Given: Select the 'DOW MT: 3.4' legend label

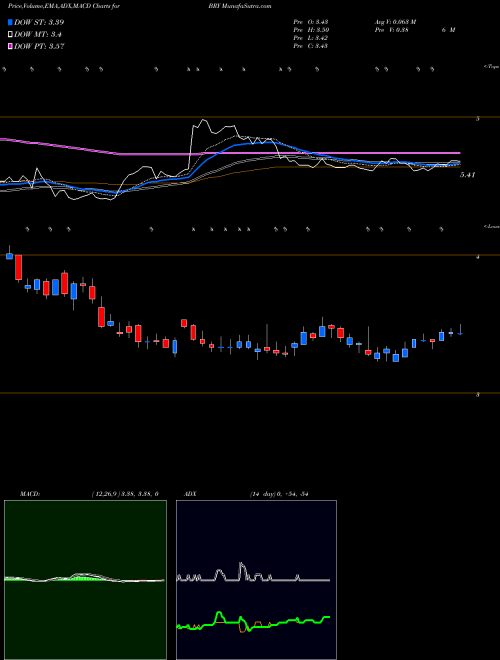Looking at the screenshot, I should 38,35.
